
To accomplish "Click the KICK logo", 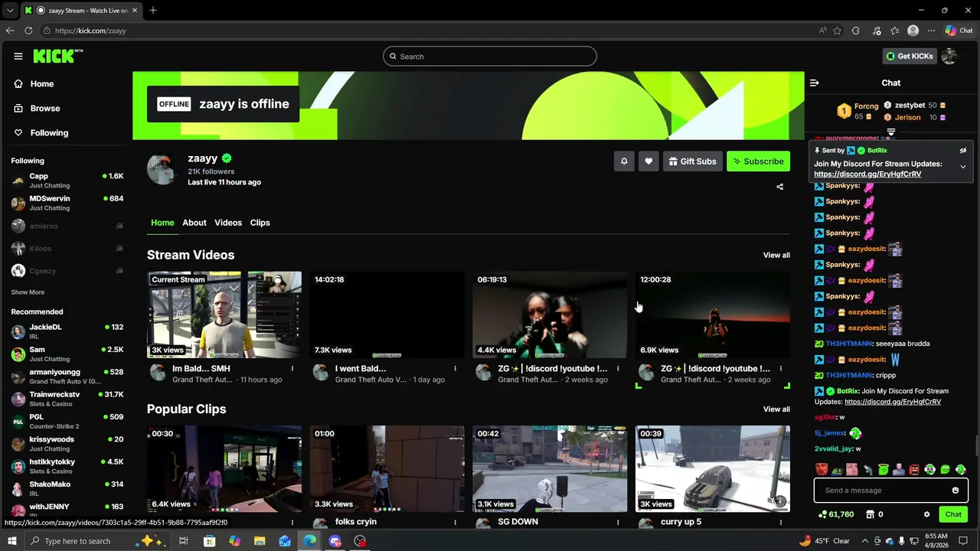I will point(57,56).
